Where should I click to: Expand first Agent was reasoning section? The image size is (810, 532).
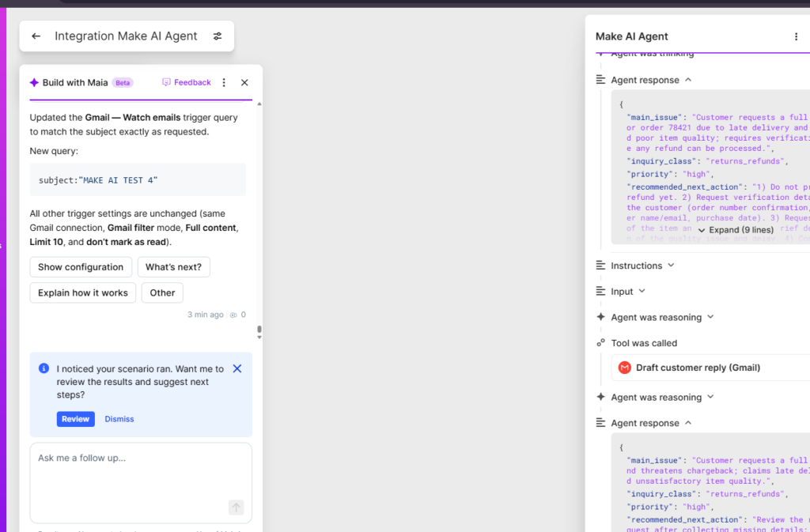710,317
